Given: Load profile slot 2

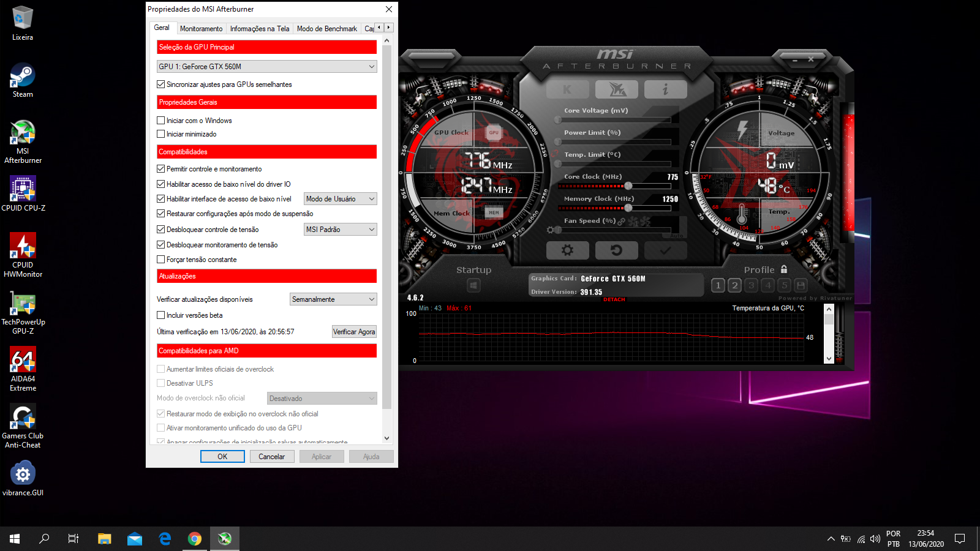Looking at the screenshot, I should [735, 285].
